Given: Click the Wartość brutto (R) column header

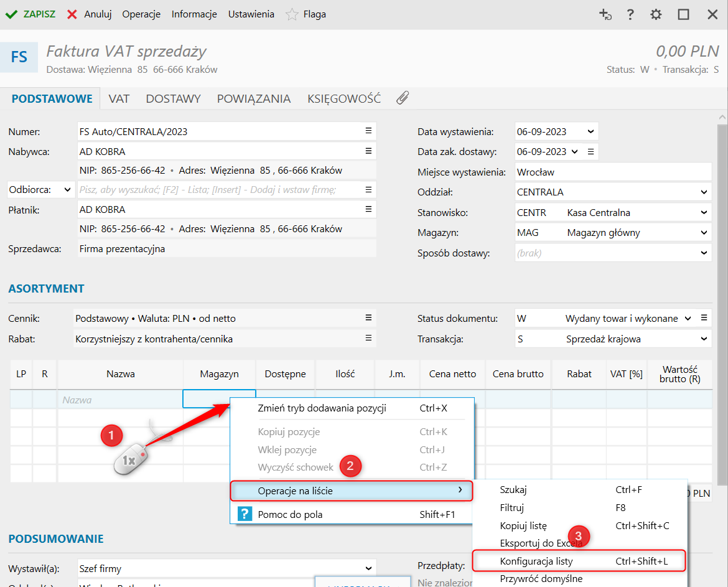Looking at the screenshot, I should (x=679, y=374).
